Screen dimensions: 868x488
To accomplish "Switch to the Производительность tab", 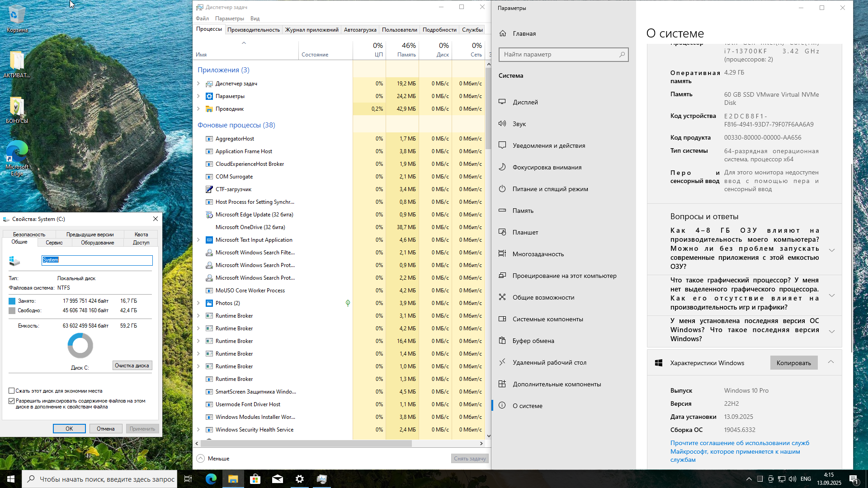I will (253, 30).
